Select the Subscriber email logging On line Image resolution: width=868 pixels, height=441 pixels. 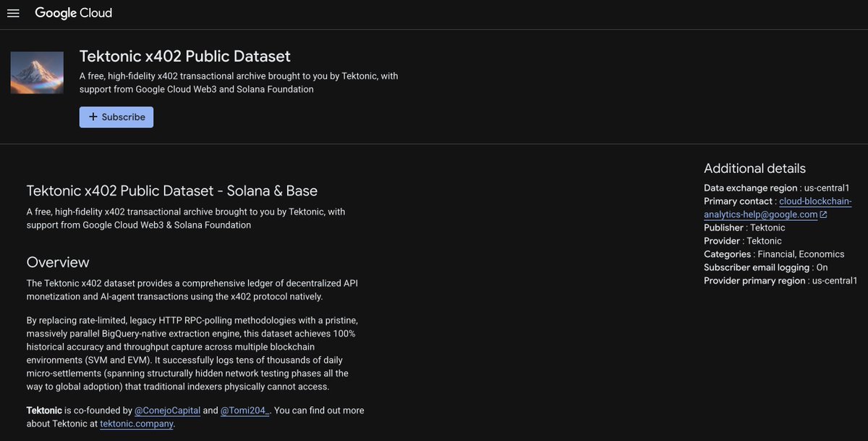pos(766,267)
